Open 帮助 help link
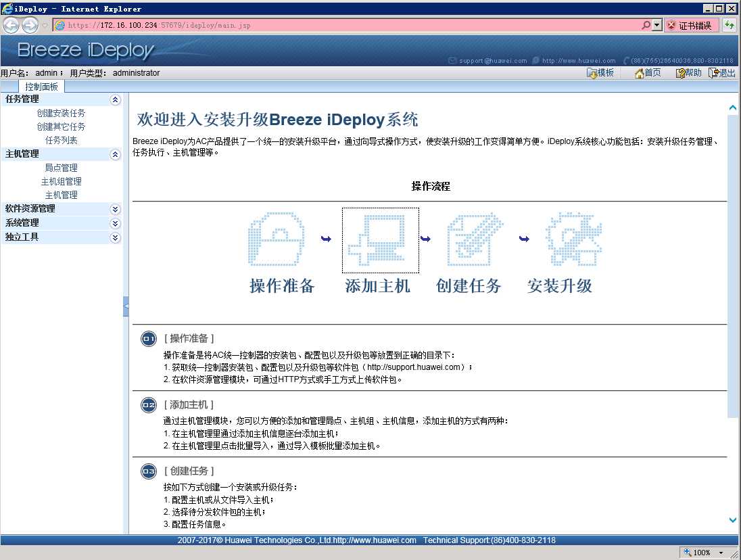This screenshot has height=560, width=741. point(688,73)
